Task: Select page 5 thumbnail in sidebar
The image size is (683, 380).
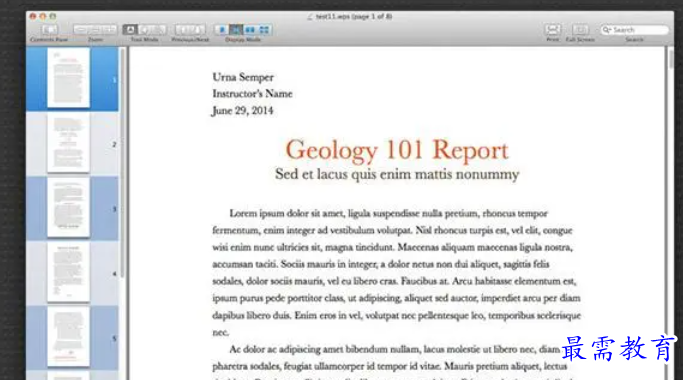Action: click(x=68, y=336)
